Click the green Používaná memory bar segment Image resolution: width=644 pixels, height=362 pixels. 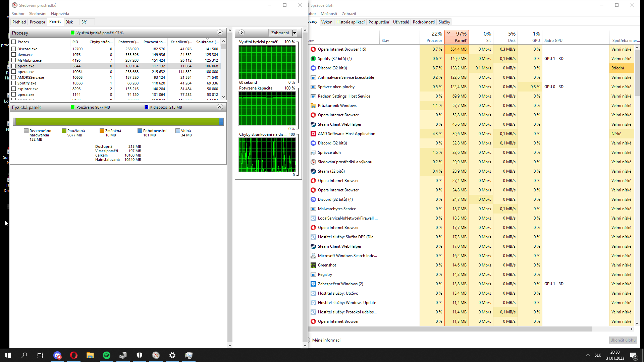(117, 122)
